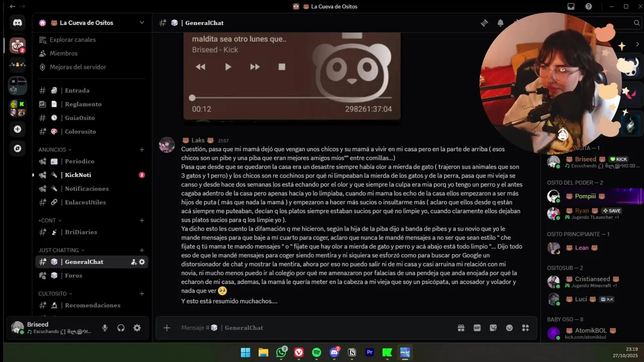Image resolution: width=644 pixels, height=362 pixels.
Task: Open the GIF picker
Action: [x=477, y=328]
